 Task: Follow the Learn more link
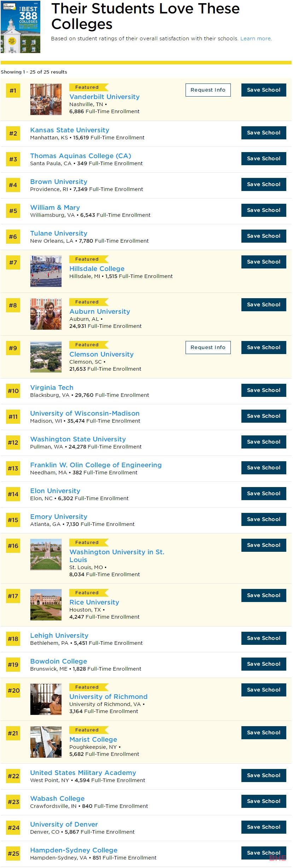click(256, 39)
